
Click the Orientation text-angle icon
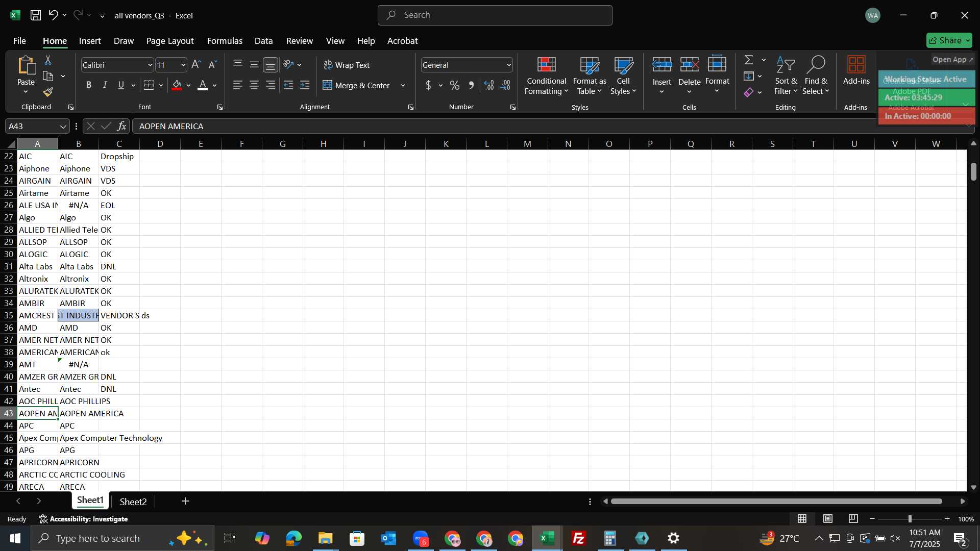pos(288,65)
